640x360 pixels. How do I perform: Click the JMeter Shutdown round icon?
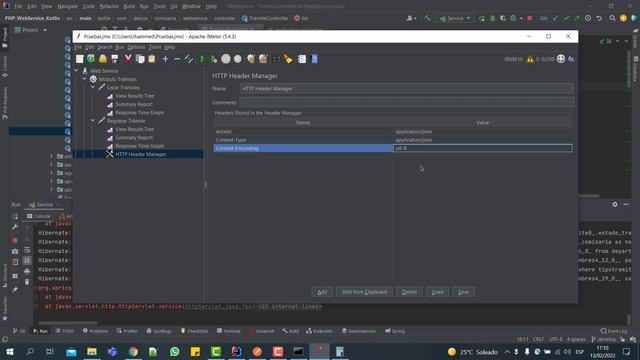[238, 59]
